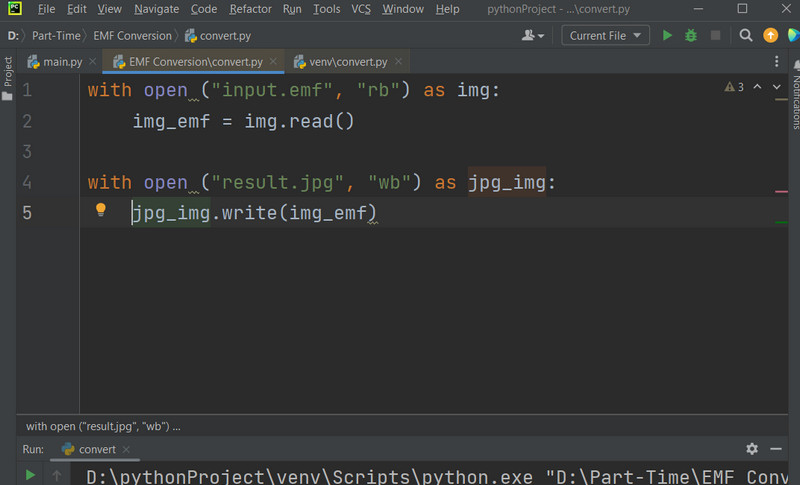Click line number 1 in gutter
The height and width of the screenshot is (485, 800).
click(27, 90)
